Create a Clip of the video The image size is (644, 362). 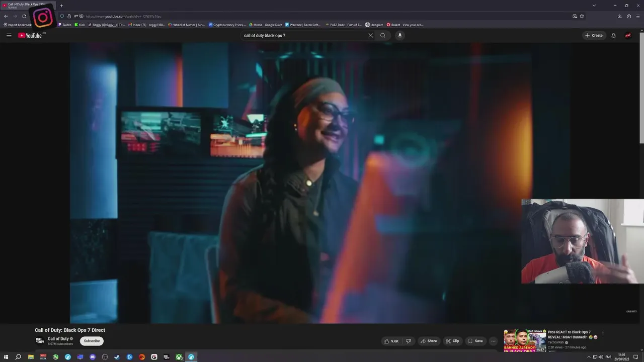coord(452,341)
